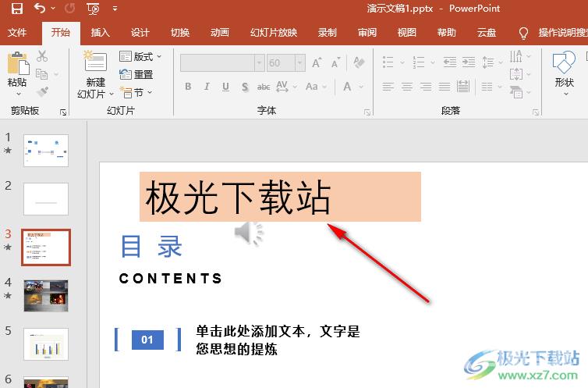Screen dimensions: 588x388
Task: Open the 动画 tab
Action: click(220, 33)
